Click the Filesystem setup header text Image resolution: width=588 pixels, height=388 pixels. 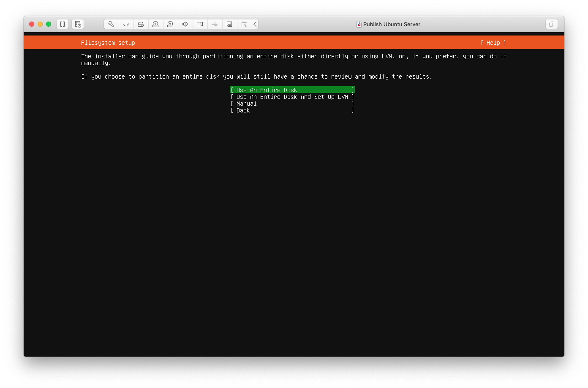pyautogui.click(x=108, y=43)
